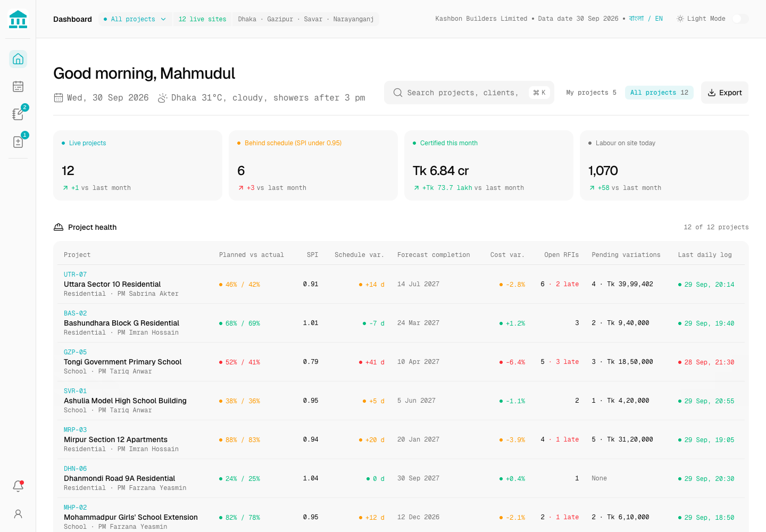Sort by Last daily log header
This screenshot has height=532, width=766.
pyautogui.click(x=705, y=255)
